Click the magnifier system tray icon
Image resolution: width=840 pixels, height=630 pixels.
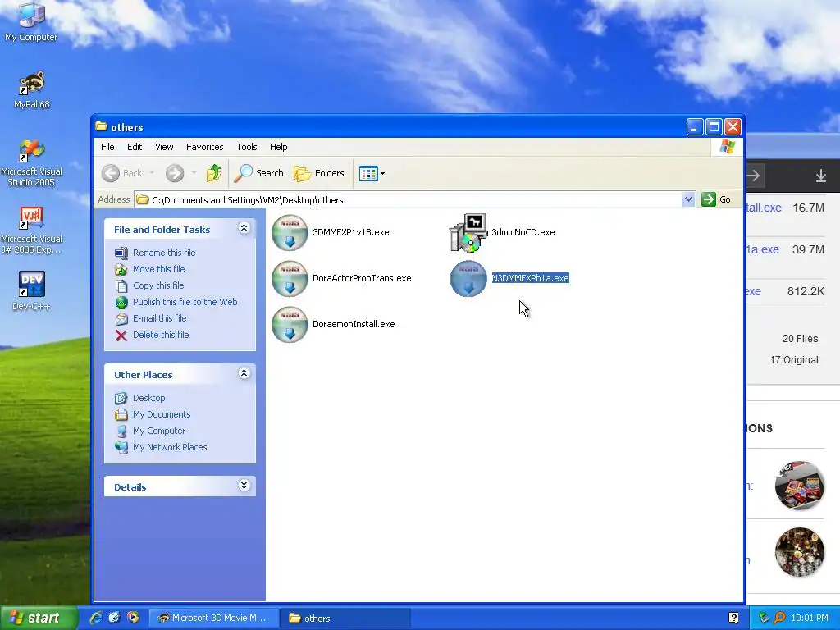pos(779,619)
